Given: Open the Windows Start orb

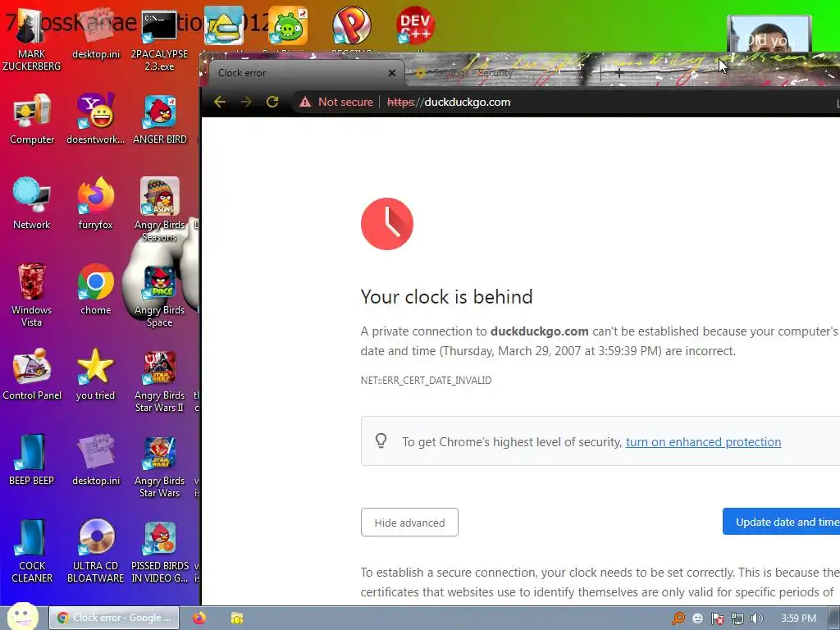Looking at the screenshot, I should tap(22, 617).
